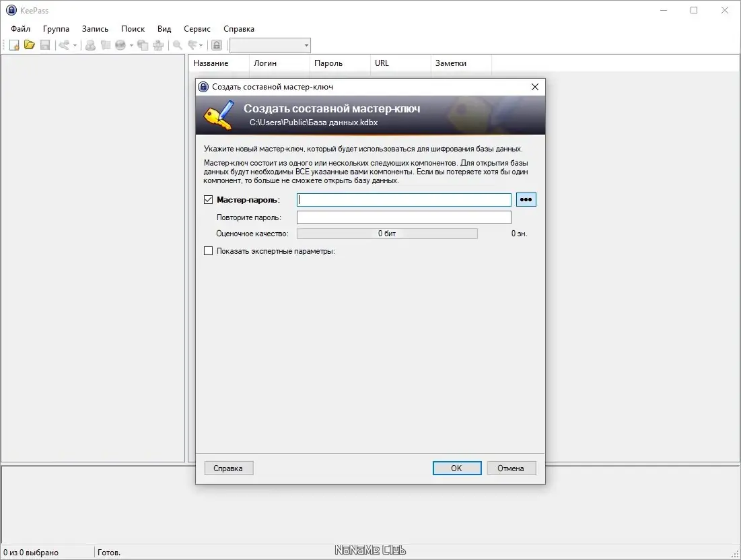Open the Поиск menu
741x560 pixels.
pyautogui.click(x=133, y=29)
